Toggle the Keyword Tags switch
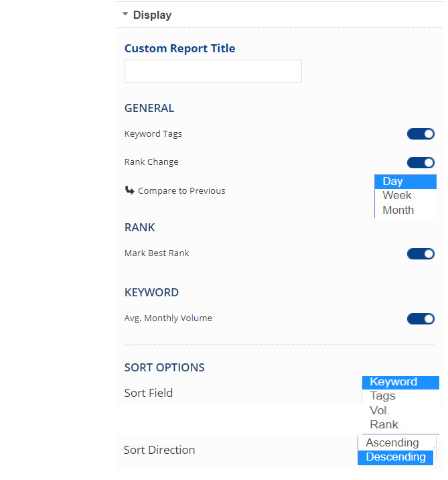This screenshot has width=448, height=480. click(421, 134)
